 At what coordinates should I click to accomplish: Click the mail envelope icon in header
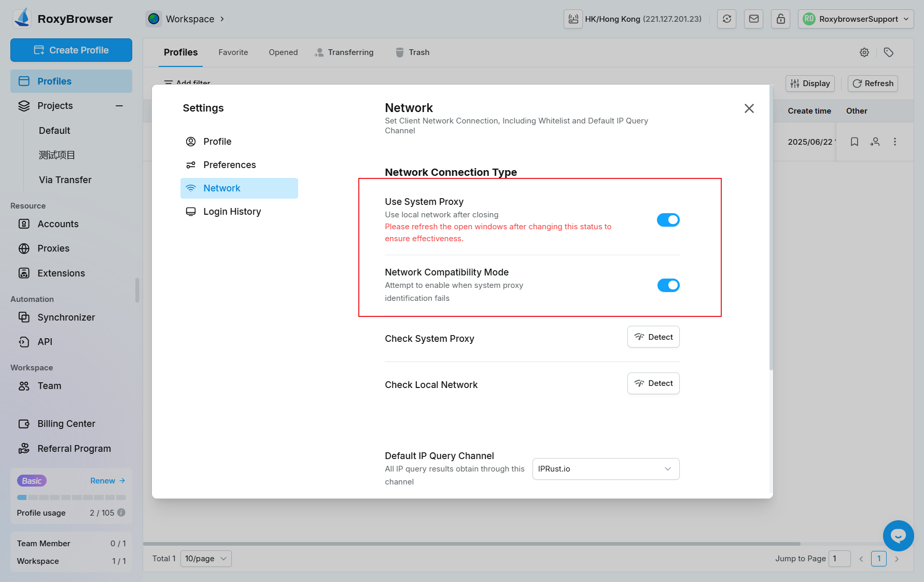[753, 19]
